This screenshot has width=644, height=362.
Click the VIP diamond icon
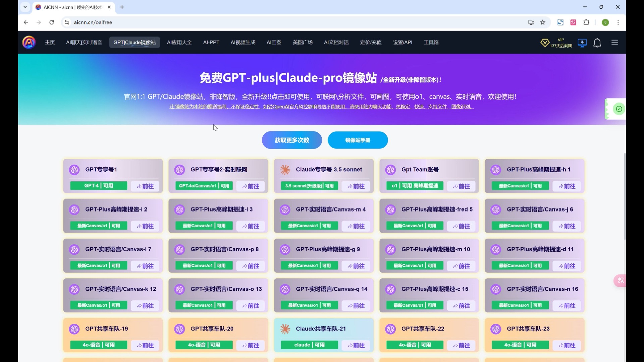click(x=545, y=43)
